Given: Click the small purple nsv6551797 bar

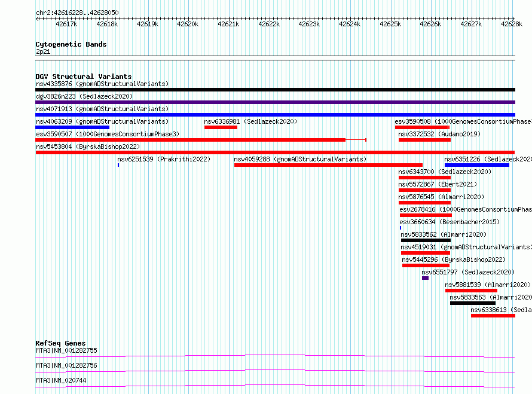Looking at the screenshot, I should click(x=425, y=278).
